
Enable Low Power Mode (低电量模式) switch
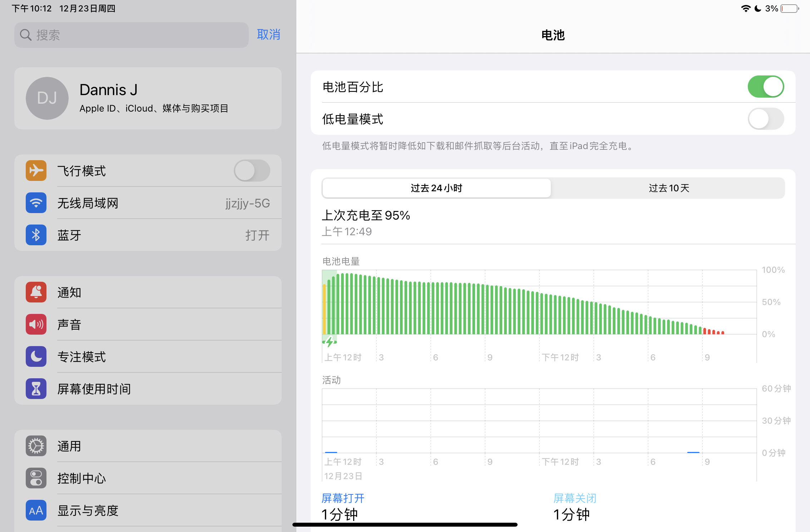tap(765, 119)
